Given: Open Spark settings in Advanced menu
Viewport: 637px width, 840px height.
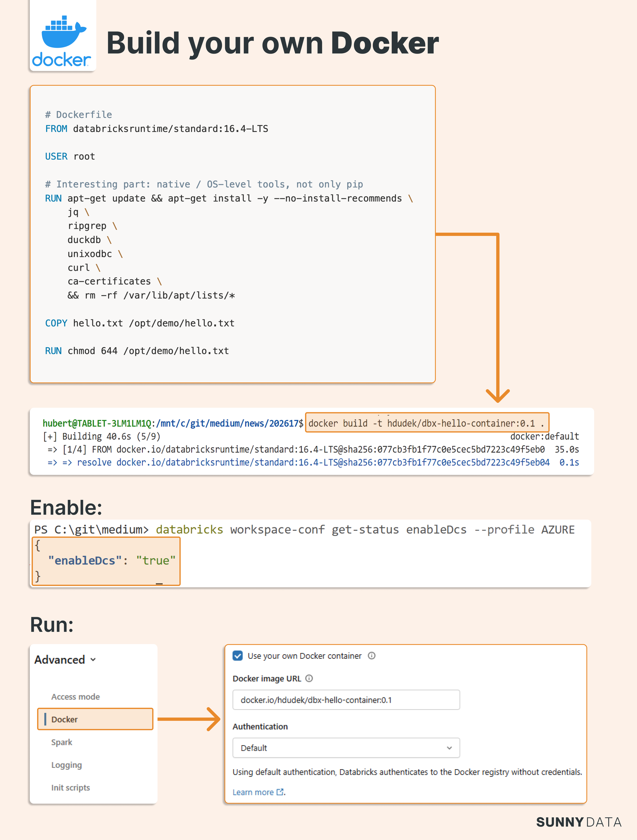Looking at the screenshot, I should tap(61, 742).
